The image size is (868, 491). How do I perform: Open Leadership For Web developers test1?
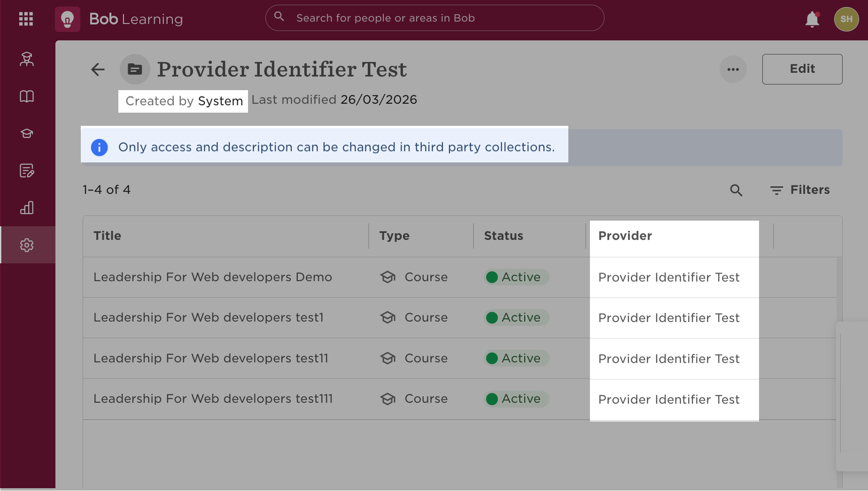[209, 317]
